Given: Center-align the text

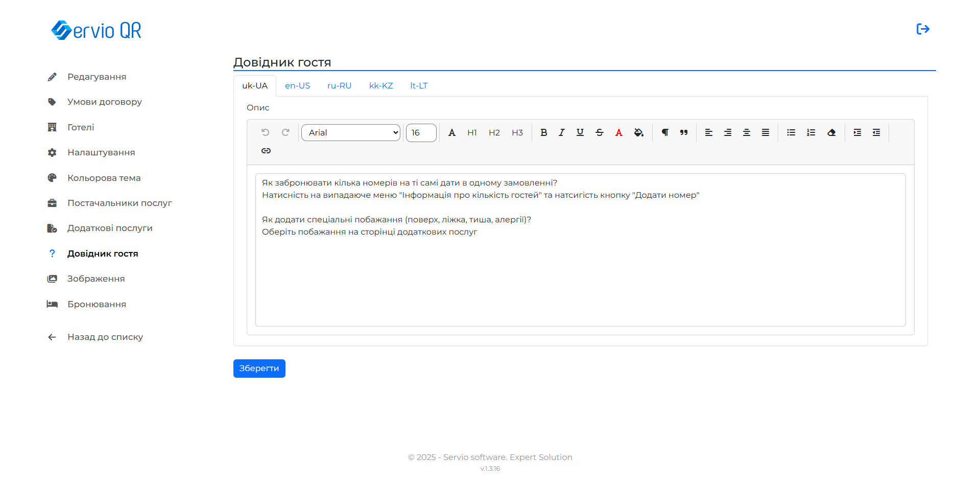Looking at the screenshot, I should coord(746,132).
